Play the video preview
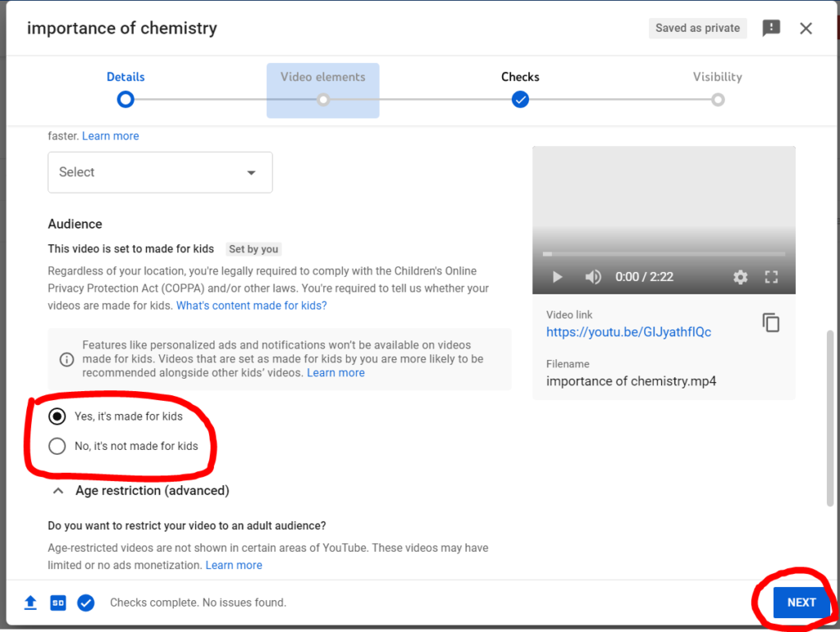Viewport: 840px width, 632px height. tap(557, 277)
